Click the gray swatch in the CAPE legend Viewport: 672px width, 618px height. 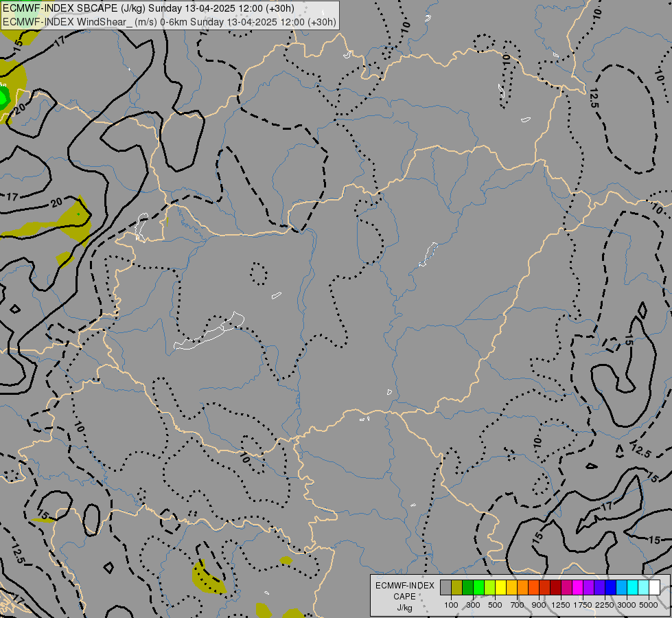(445, 587)
